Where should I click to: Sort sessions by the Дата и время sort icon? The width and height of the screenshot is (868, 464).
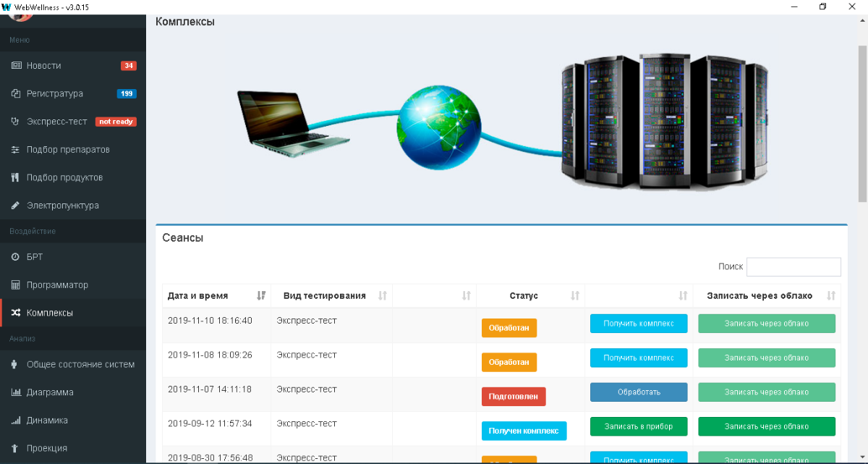click(x=261, y=295)
